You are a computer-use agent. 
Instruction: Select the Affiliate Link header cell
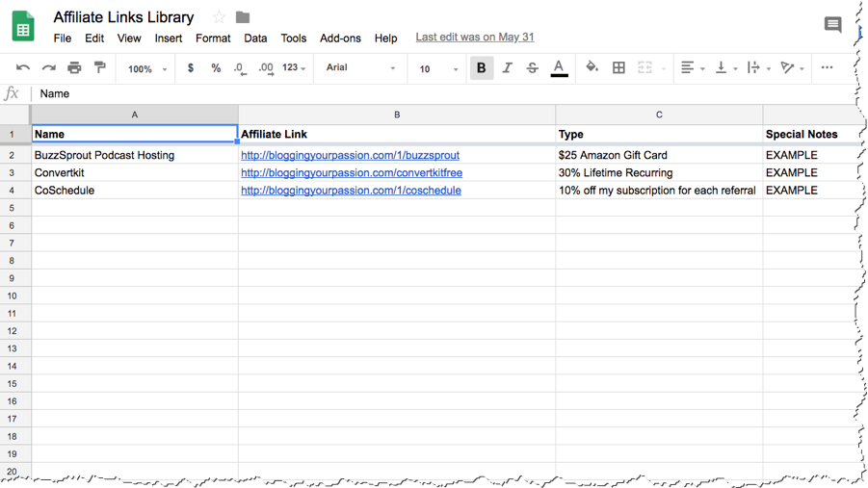[x=397, y=134]
